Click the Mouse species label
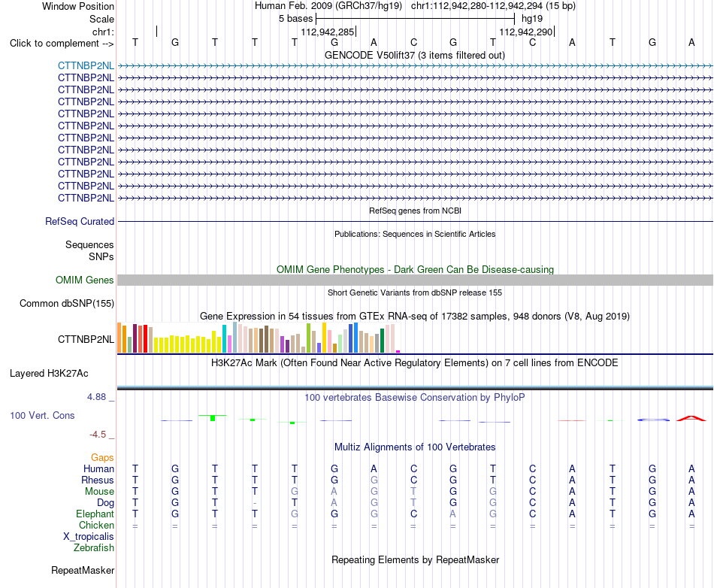Image resolution: width=714 pixels, height=588 pixels. [99, 492]
